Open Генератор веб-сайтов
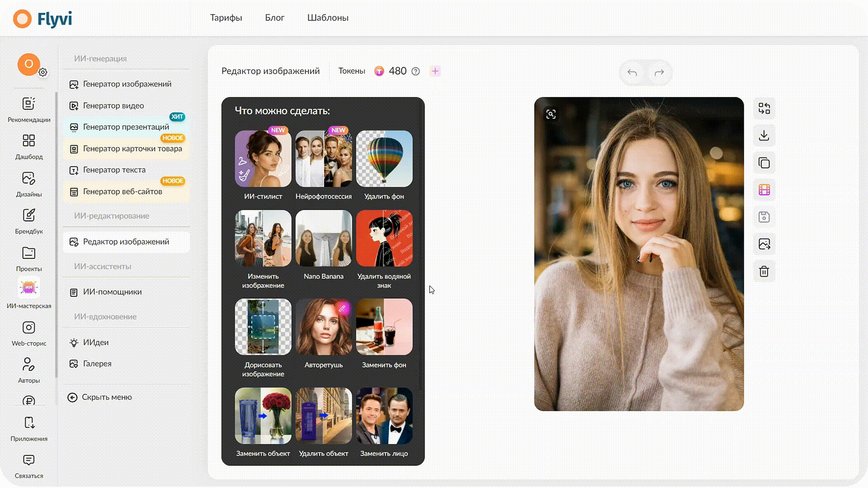The image size is (868, 488). pyautogui.click(x=127, y=192)
